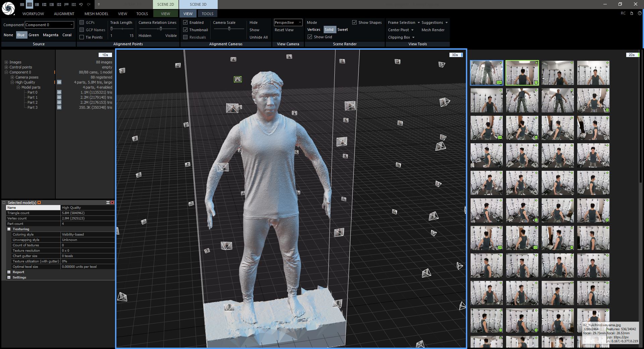
Task: Open the Component 0 dropdown
Action: pyautogui.click(x=49, y=25)
